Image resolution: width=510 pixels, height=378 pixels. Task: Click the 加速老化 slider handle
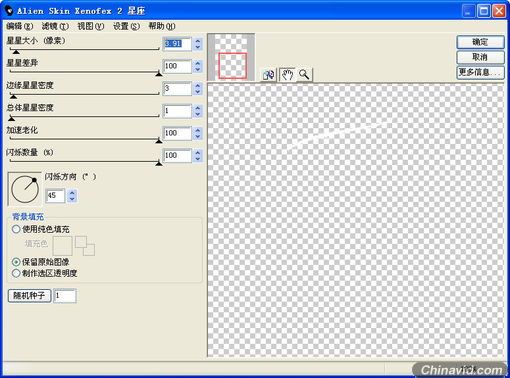[x=159, y=141]
